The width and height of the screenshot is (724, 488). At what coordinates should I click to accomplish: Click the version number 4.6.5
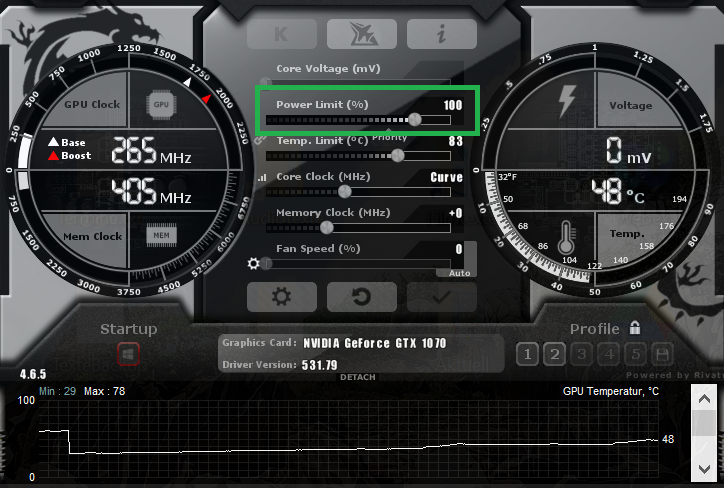click(33, 374)
